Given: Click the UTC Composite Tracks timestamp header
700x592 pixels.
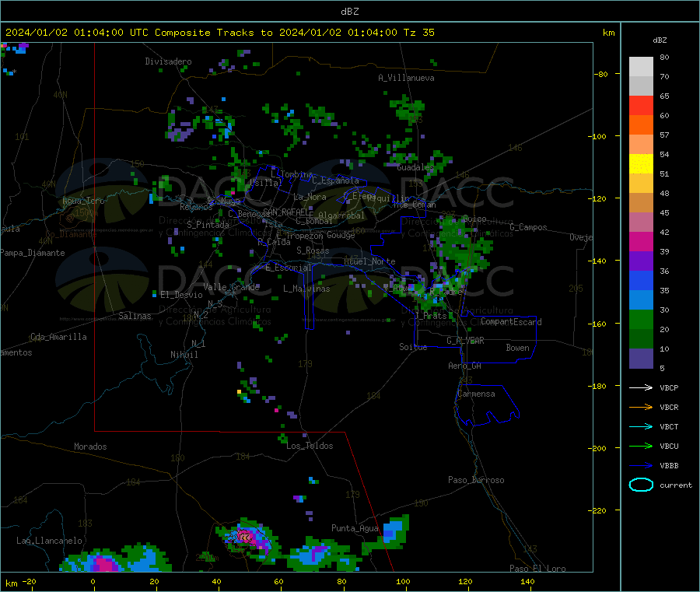Looking at the screenshot, I should pyautogui.click(x=219, y=33).
